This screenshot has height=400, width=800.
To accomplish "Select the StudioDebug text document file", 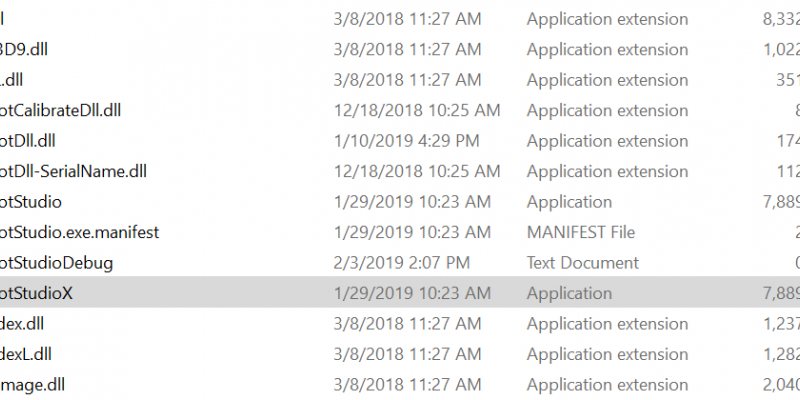I will pyautogui.click(x=56, y=263).
